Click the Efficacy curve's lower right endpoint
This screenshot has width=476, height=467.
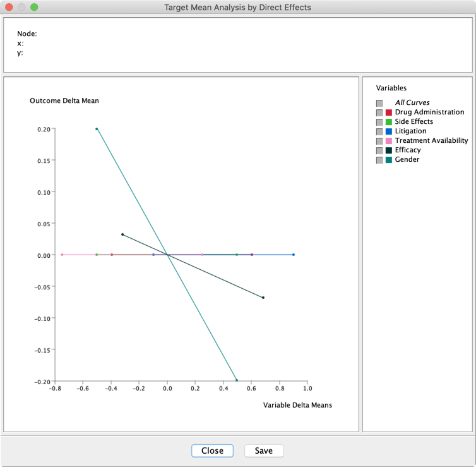263,298
